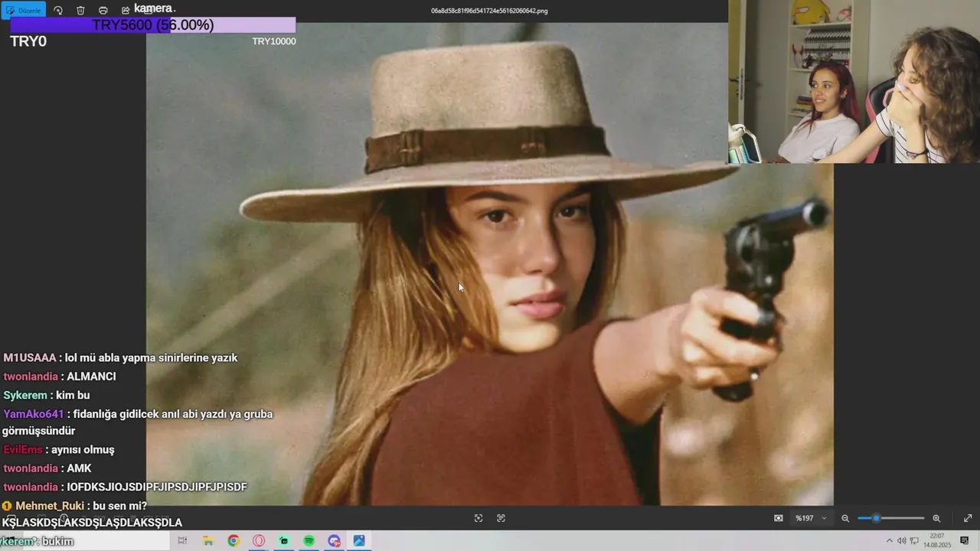Screen dimensions: 980x551
Task: Click the file name 06a8d58c81f96d541724e56162060642.png
Action: click(x=489, y=11)
